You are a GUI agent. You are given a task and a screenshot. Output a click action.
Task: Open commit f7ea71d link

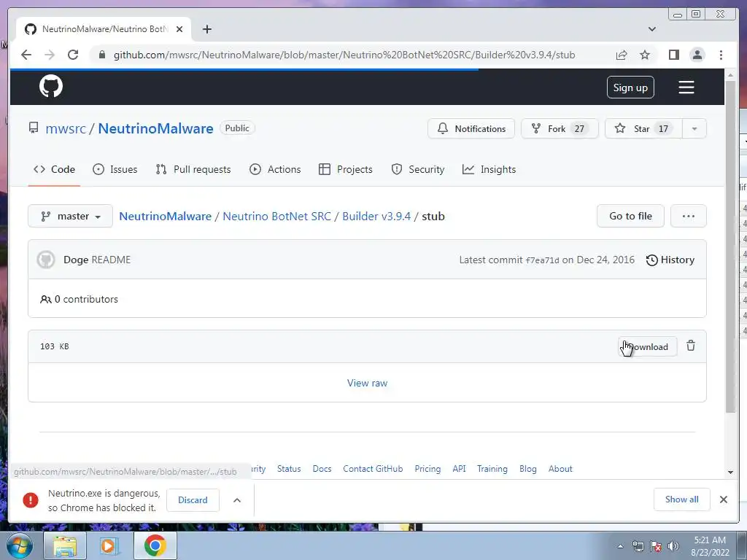tap(542, 260)
